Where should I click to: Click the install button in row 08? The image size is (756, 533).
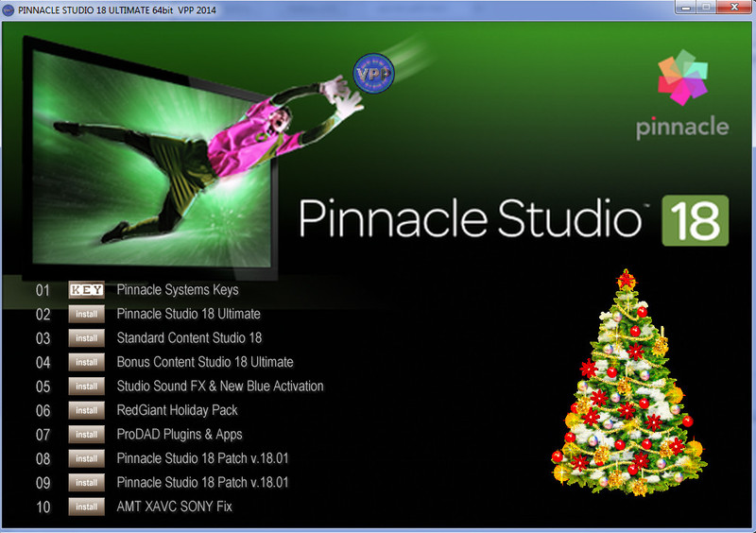[86, 458]
